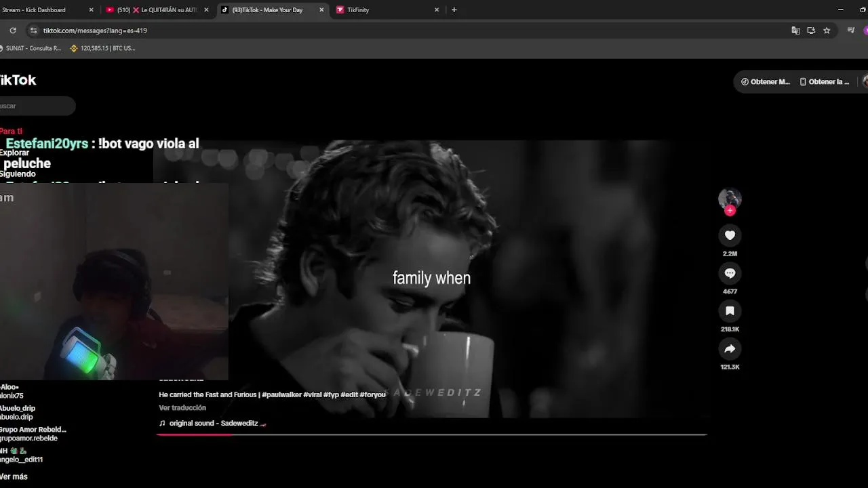
Task: Click the Obtener la... app button
Action: click(824, 82)
